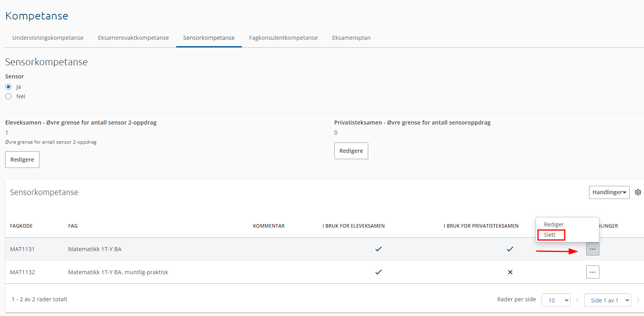This screenshot has height=316, width=644.
Task: Open the table settings gear icon
Action: click(x=638, y=192)
